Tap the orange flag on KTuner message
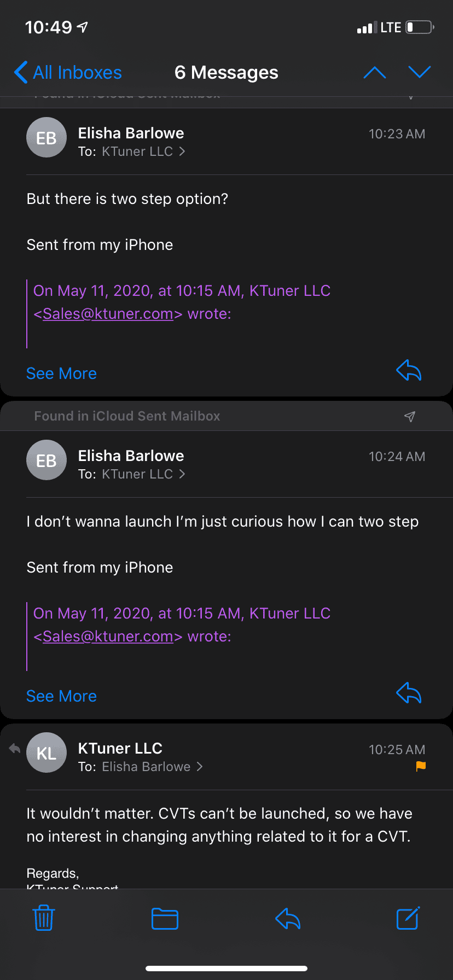Screen dimensions: 453x980 (x=421, y=766)
